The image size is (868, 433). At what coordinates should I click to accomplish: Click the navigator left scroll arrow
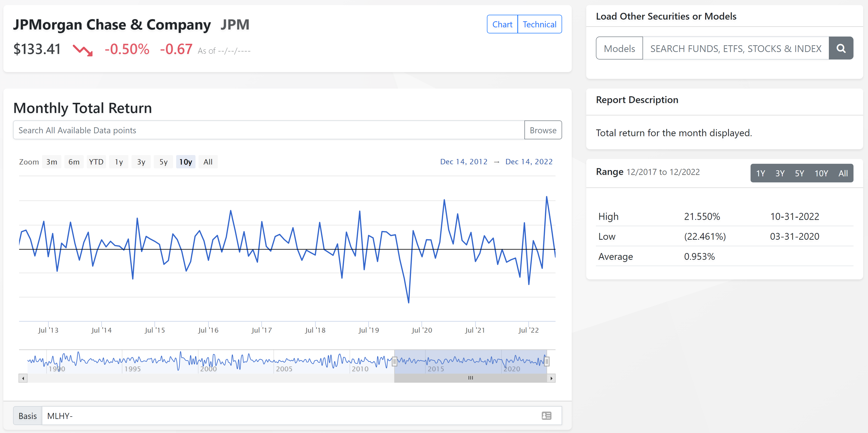[23, 378]
